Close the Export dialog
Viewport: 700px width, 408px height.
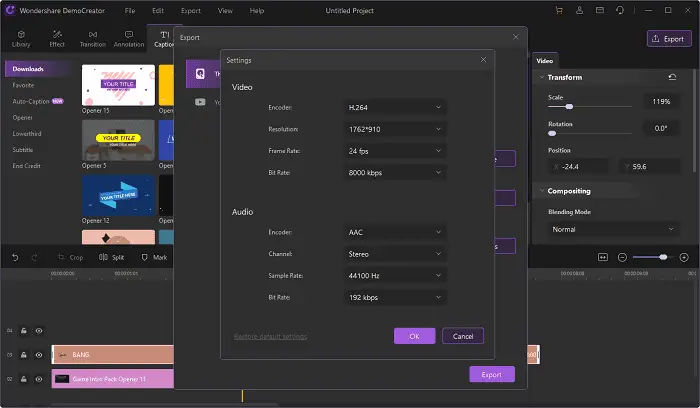click(x=516, y=37)
